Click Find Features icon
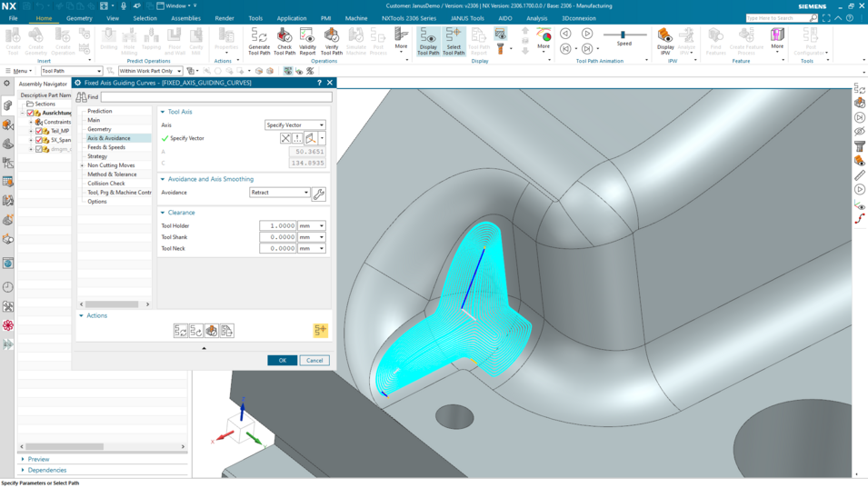Screen dimensions: 868x488 715,35
